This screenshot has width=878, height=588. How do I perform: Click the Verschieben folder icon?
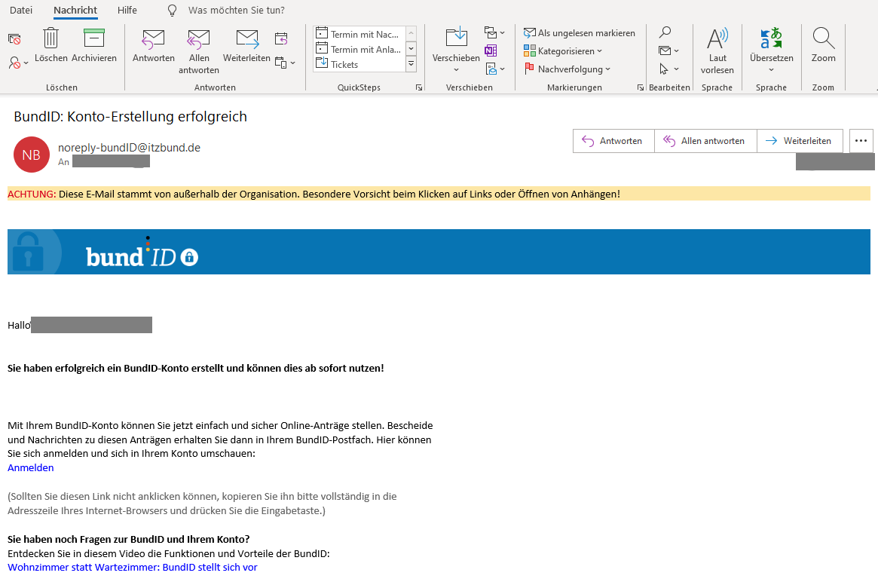coord(457,38)
